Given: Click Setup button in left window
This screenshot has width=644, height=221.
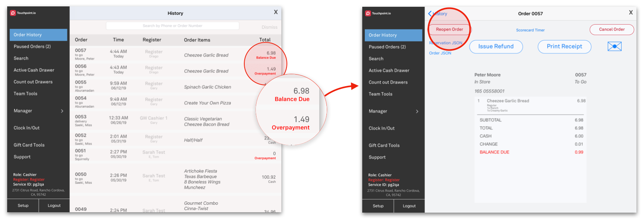Looking at the screenshot, I should [23, 206].
